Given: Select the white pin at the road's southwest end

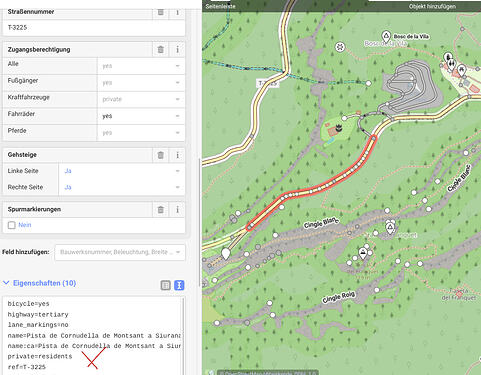Looking at the screenshot, I should coord(226,253).
